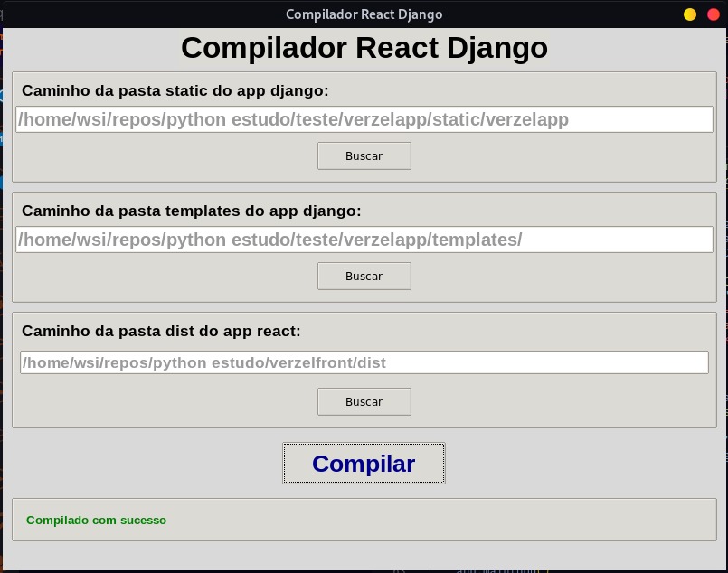The height and width of the screenshot is (573, 728).
Task: Start compilation with the Compilar button
Action: click(364, 463)
